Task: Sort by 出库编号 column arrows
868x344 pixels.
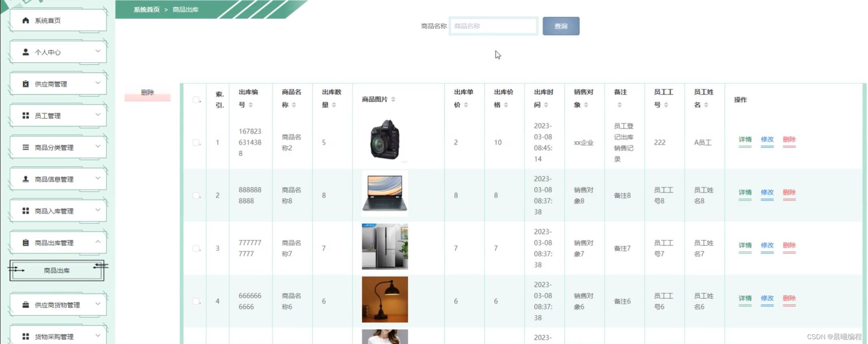Action: pyautogui.click(x=251, y=105)
